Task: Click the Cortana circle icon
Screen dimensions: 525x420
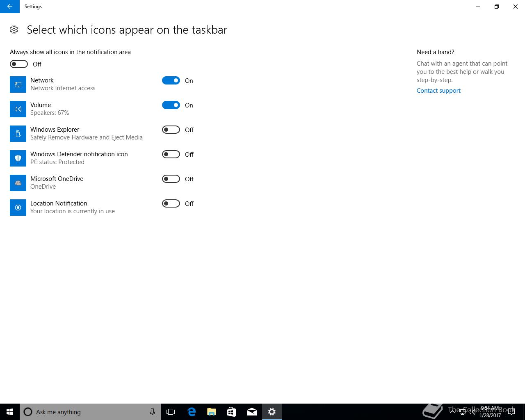Action: click(x=28, y=412)
